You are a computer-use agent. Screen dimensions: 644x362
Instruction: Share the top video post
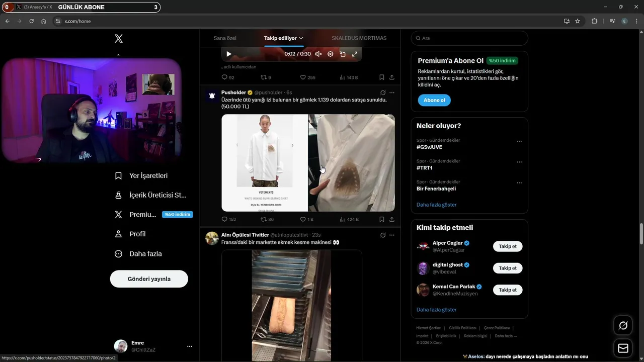392,77
